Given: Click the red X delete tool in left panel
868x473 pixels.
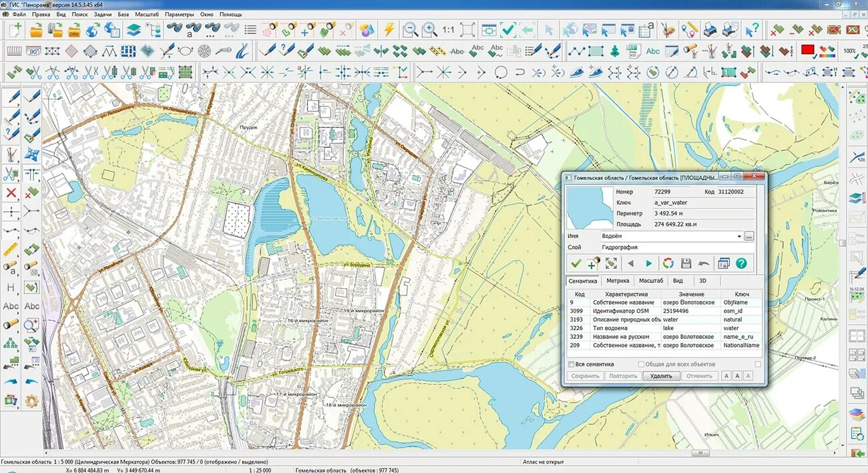Looking at the screenshot, I should [x=11, y=193].
